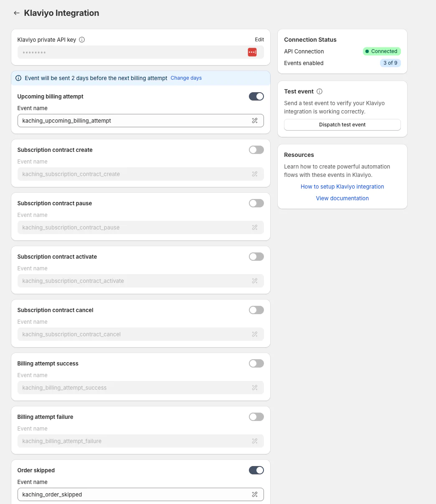436x504 pixels.
Task: Open the View documentation link
Action: pyautogui.click(x=342, y=198)
